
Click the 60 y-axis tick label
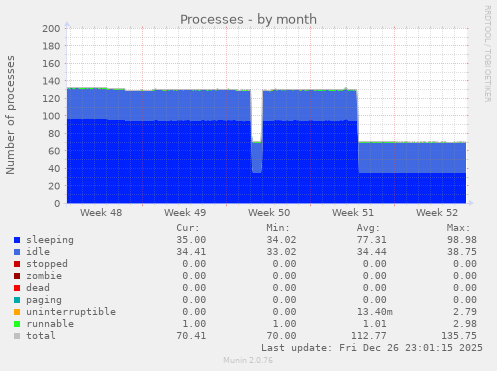coord(54,151)
